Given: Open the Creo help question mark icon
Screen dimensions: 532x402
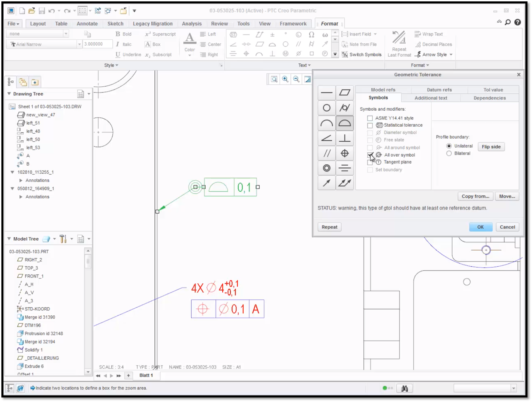Looking at the screenshot, I should pyautogui.click(x=518, y=22).
